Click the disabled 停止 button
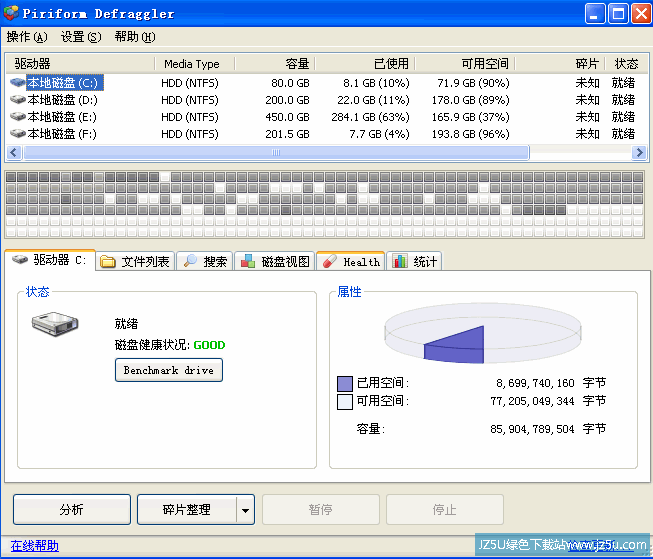The width and height of the screenshot is (653, 559). [445, 509]
